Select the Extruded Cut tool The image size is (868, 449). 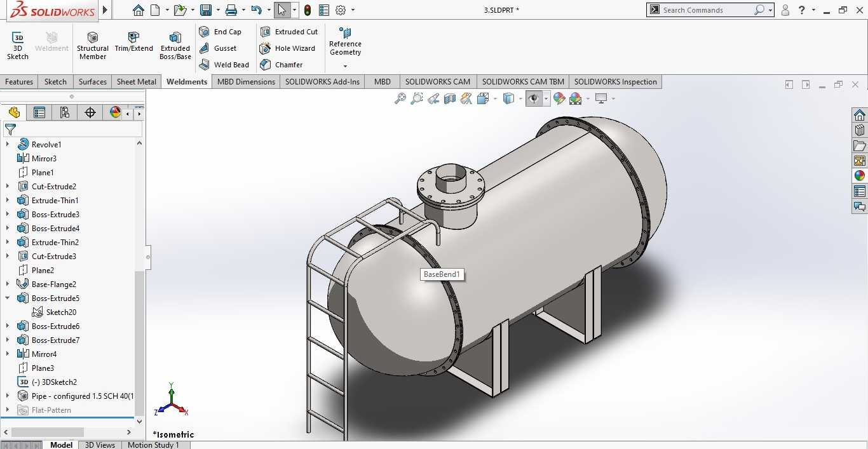point(289,32)
